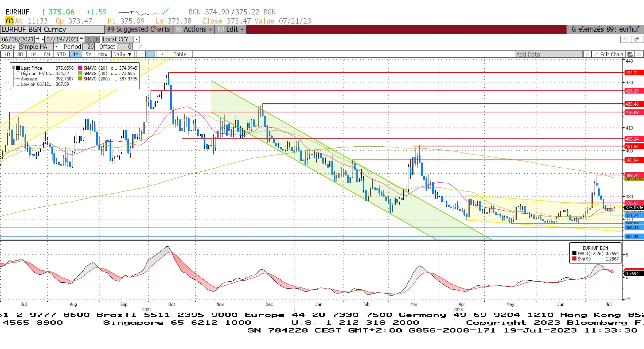Select the 1M range tab
644x349 pixels.
33,54
